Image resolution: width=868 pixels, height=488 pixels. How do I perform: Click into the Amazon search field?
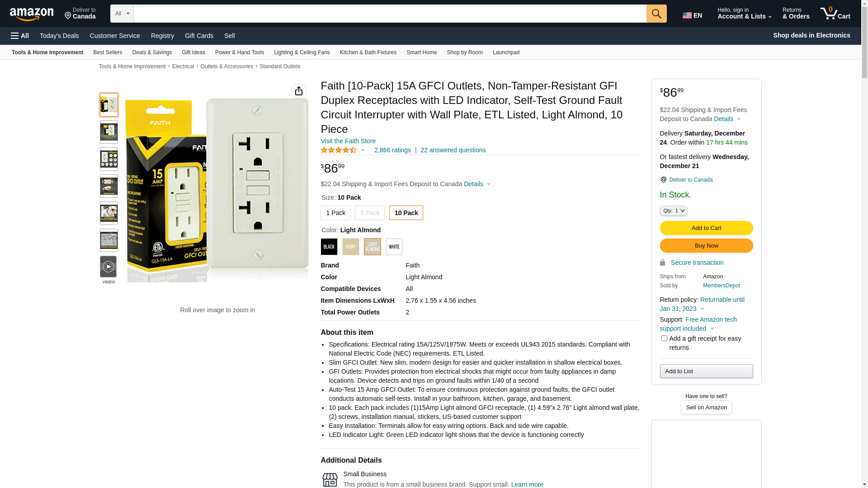(x=390, y=14)
